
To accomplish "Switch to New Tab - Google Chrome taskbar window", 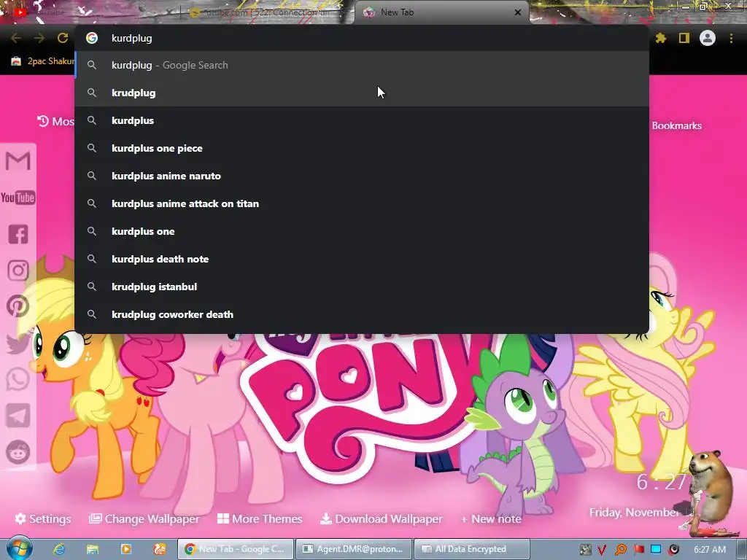I will [236, 549].
